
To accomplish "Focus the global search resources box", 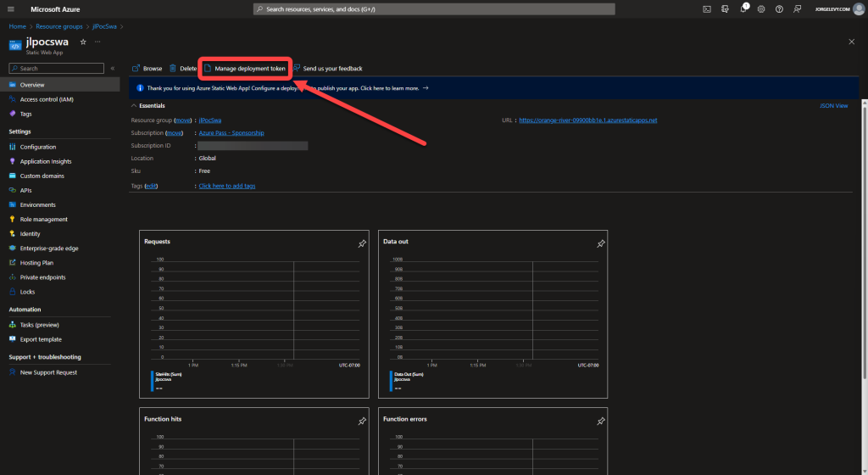I will pyautogui.click(x=434, y=9).
